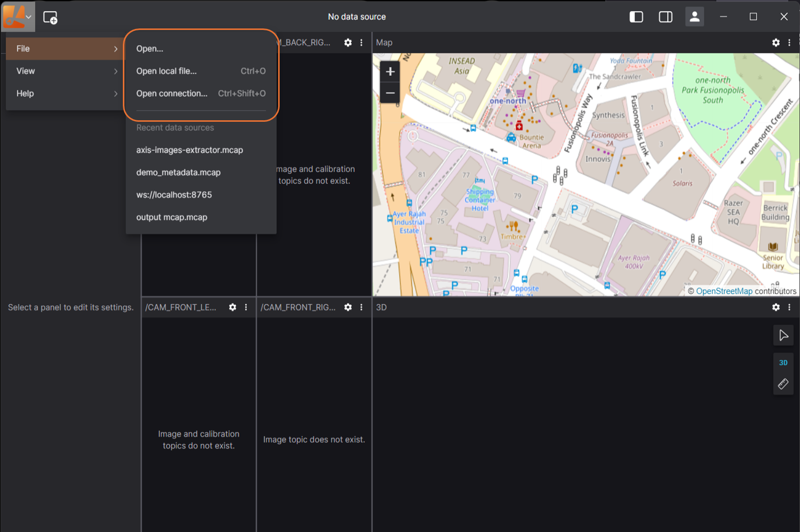
Task: Open settings gear of CAM_BACK_RIG panel
Action: coord(348,42)
